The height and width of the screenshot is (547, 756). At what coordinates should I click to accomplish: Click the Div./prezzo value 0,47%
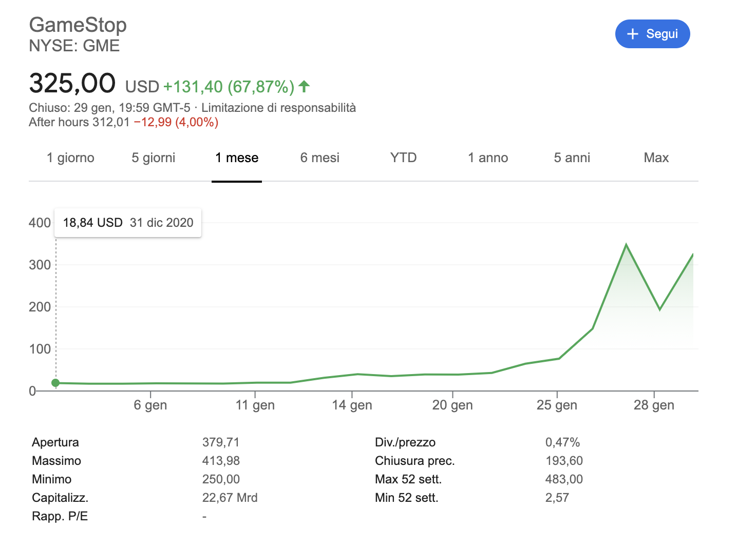click(562, 442)
